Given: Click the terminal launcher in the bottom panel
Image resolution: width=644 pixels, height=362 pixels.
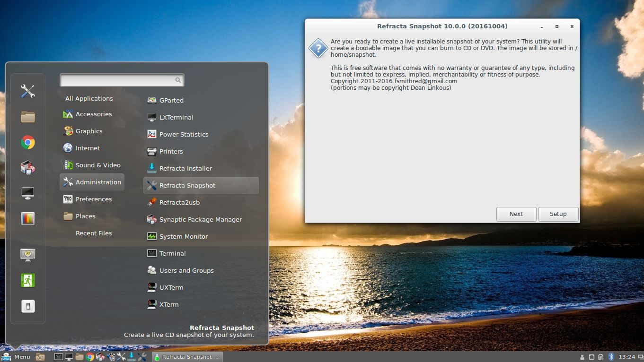Looking at the screenshot, I should 59,357.
